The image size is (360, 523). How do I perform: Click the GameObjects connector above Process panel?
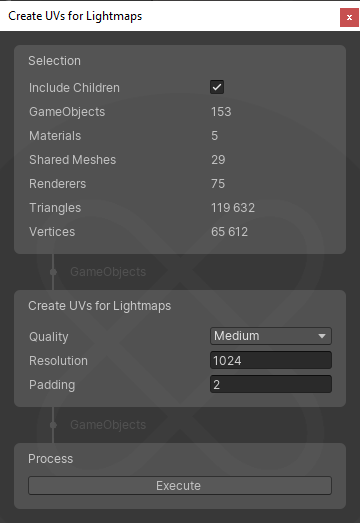[x=108, y=425]
